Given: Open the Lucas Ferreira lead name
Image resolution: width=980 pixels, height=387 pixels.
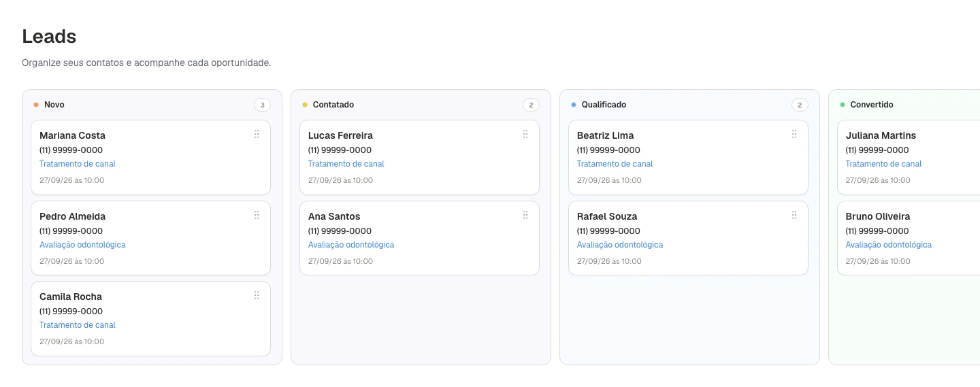Looking at the screenshot, I should (x=340, y=135).
